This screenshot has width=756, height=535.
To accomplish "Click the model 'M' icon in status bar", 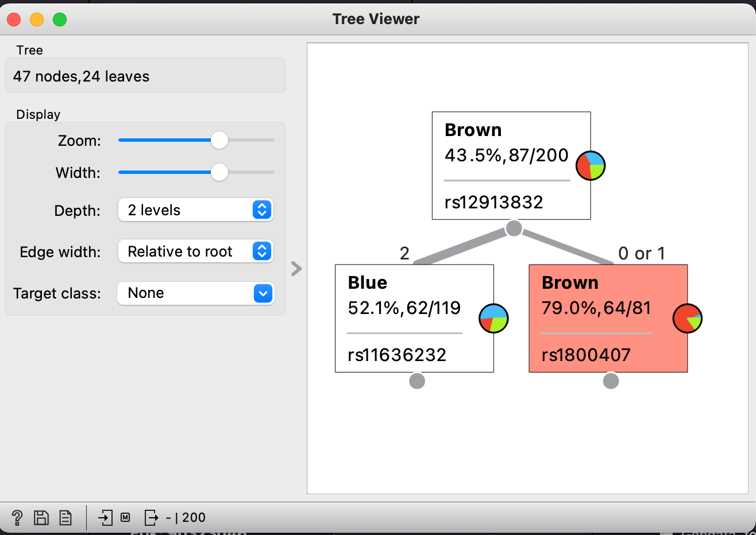I will pyautogui.click(x=125, y=518).
